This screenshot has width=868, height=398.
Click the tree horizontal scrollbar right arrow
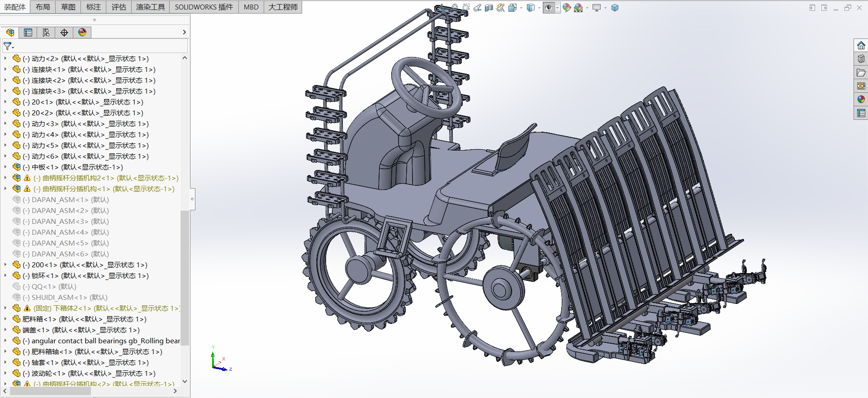click(175, 391)
